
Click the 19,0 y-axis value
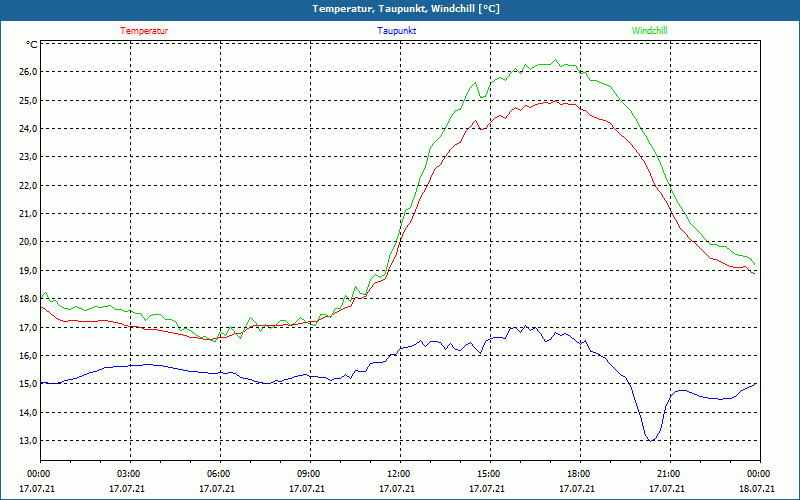pyautogui.click(x=27, y=270)
